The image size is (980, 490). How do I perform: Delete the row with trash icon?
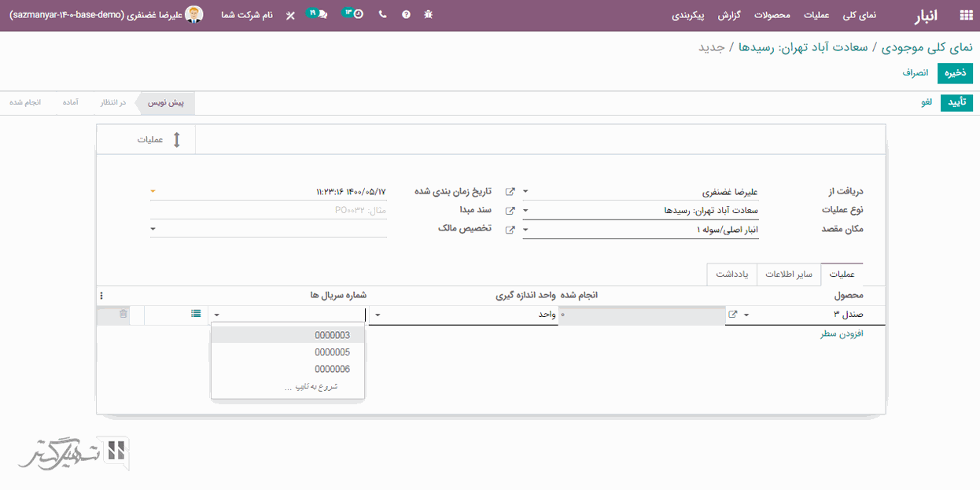(x=123, y=314)
